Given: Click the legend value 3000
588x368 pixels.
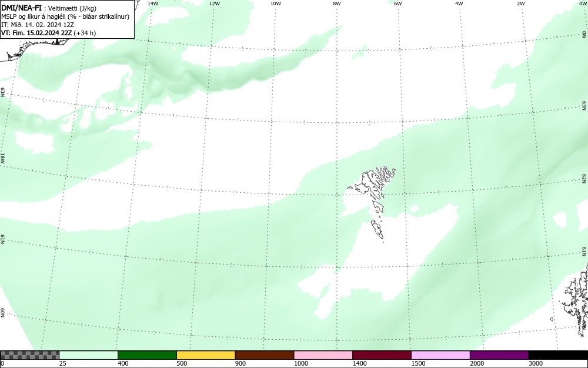Looking at the screenshot, I should coord(536,363).
